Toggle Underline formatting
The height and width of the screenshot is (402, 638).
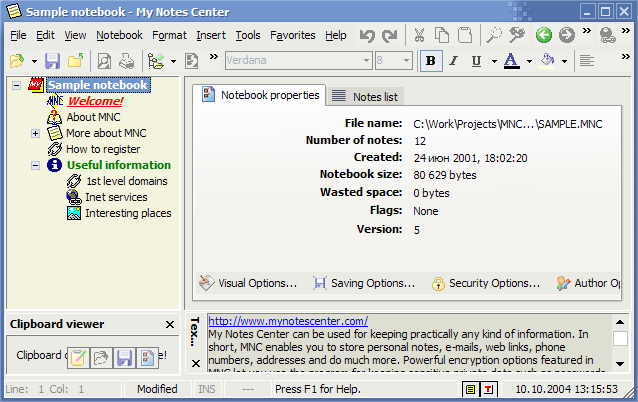point(476,61)
